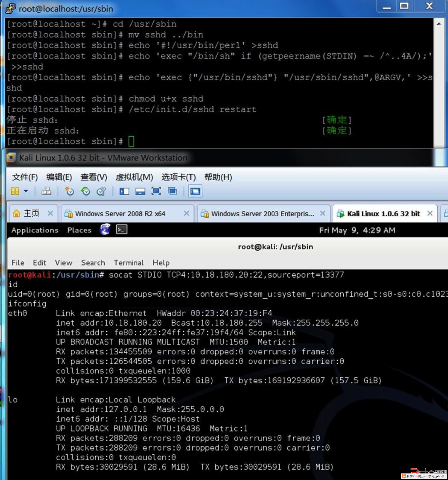This screenshot has width=448, height=480.
Task: Click the root@kali: /usr/sbin terminal title
Action: [275, 247]
